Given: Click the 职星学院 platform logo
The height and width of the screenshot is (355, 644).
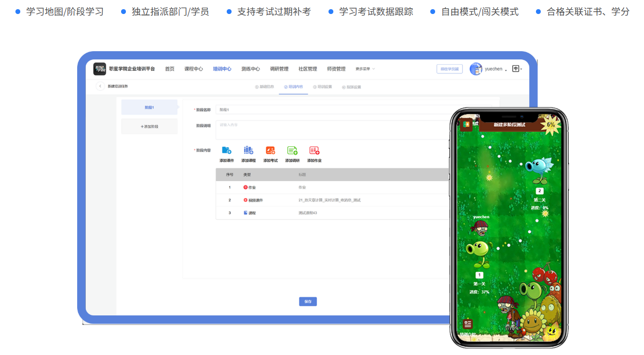Looking at the screenshot, I should (x=99, y=69).
